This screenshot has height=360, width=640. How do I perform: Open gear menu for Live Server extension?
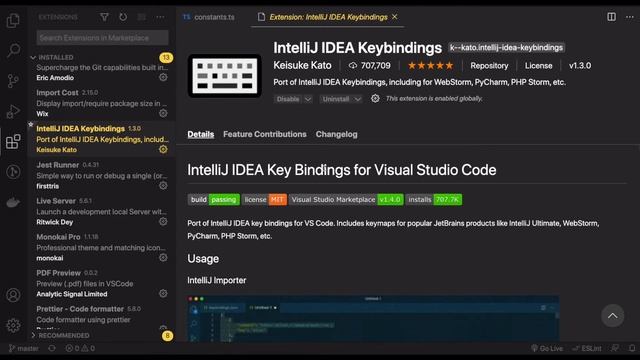tap(163, 221)
